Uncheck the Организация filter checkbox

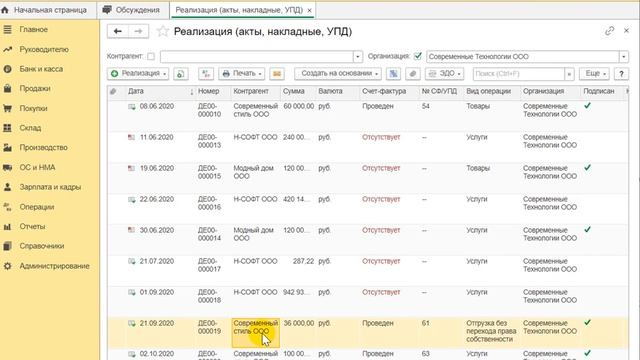click(418, 56)
